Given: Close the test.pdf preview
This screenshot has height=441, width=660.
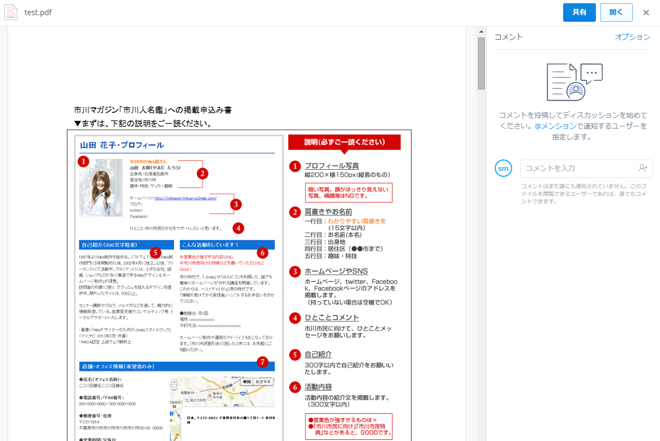Looking at the screenshot, I should tap(646, 13).
